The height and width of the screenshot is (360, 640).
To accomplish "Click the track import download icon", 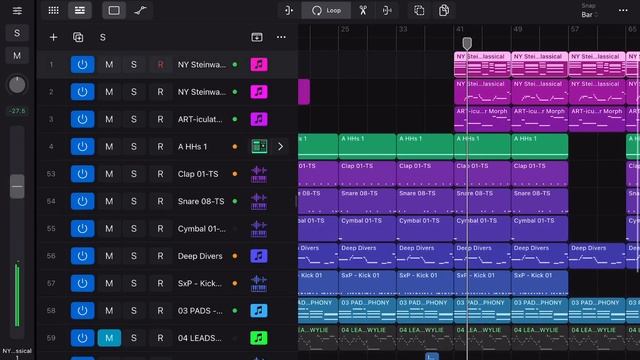I will (x=257, y=37).
